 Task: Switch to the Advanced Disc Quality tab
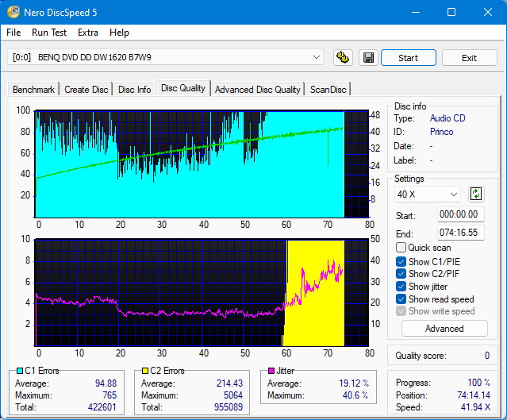point(257,90)
